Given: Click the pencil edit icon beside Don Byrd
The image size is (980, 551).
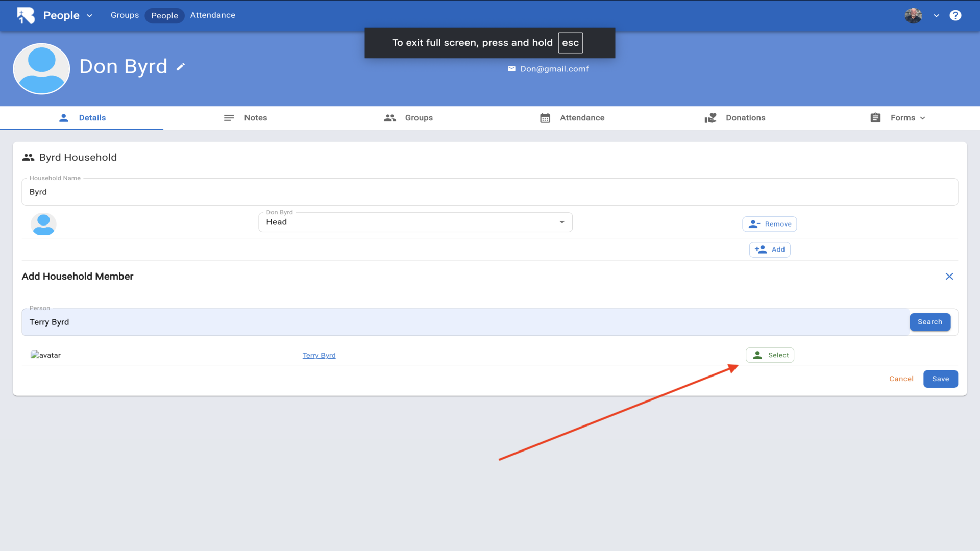Looking at the screenshot, I should click(180, 67).
